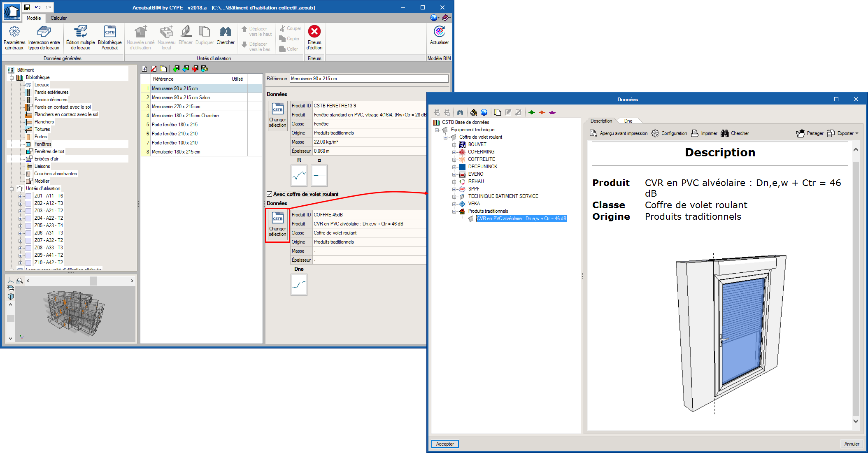Open Bibliothèque Acoubat CSTB library
The image size is (868, 453).
(x=110, y=38)
